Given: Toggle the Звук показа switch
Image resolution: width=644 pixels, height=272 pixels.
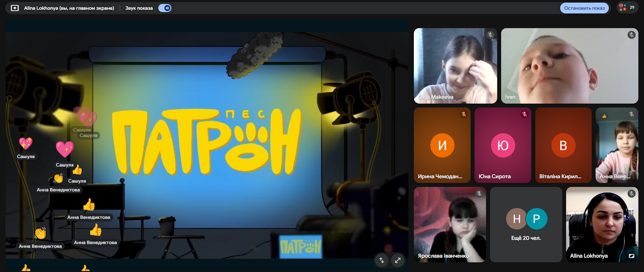Looking at the screenshot, I should [x=165, y=8].
